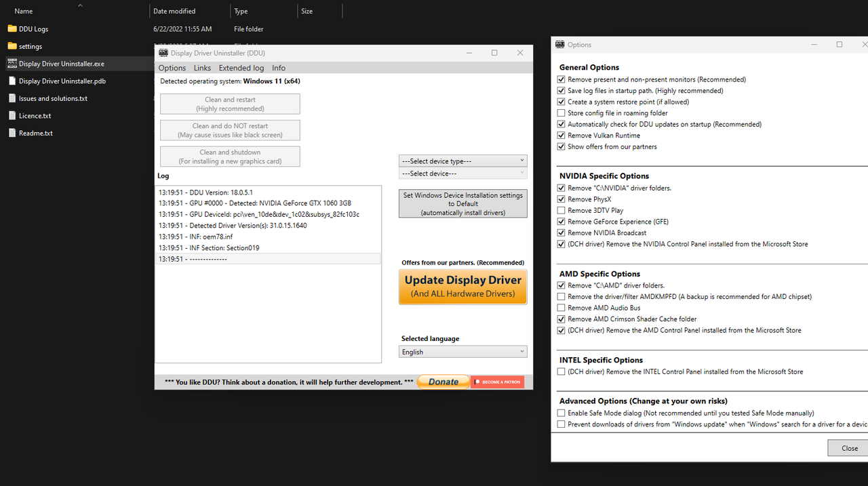
Task: Select log line Detected Driver Version 31.0.15.1640
Action: click(268, 226)
